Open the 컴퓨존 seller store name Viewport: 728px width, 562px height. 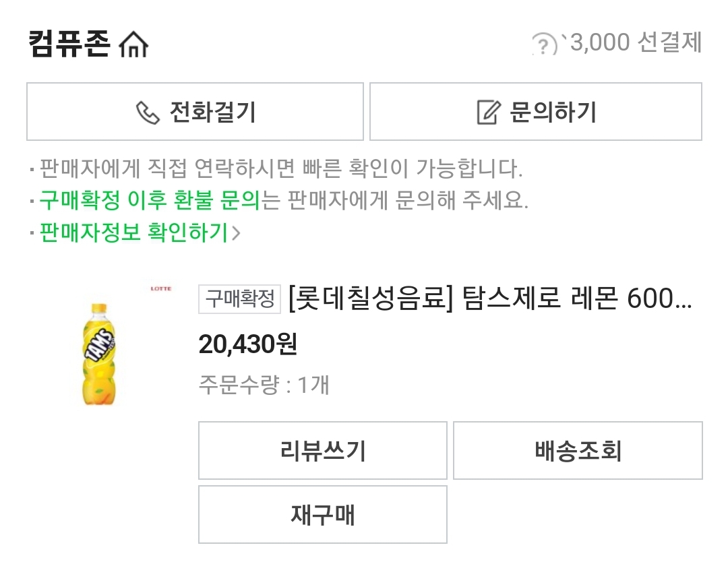point(68,44)
